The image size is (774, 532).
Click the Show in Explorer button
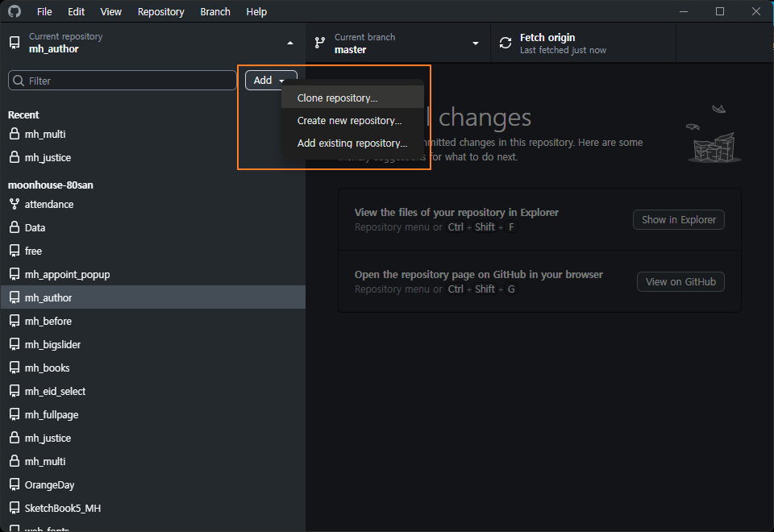tap(679, 219)
